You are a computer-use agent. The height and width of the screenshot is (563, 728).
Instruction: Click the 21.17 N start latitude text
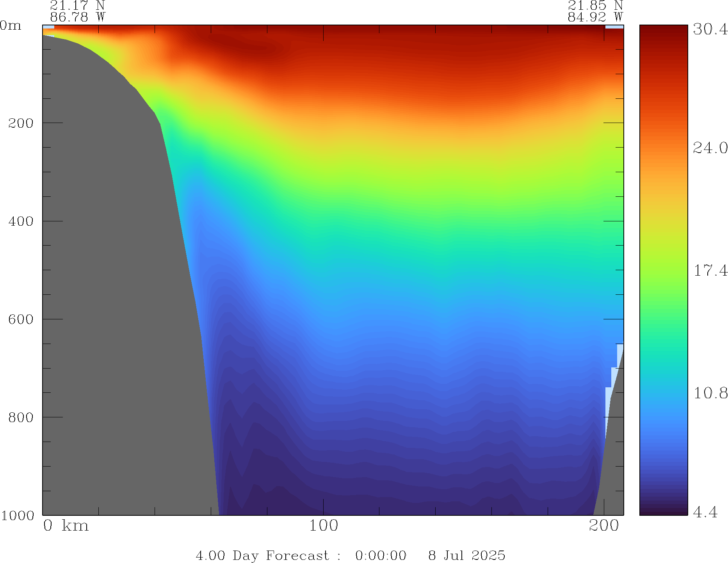click(x=78, y=6)
